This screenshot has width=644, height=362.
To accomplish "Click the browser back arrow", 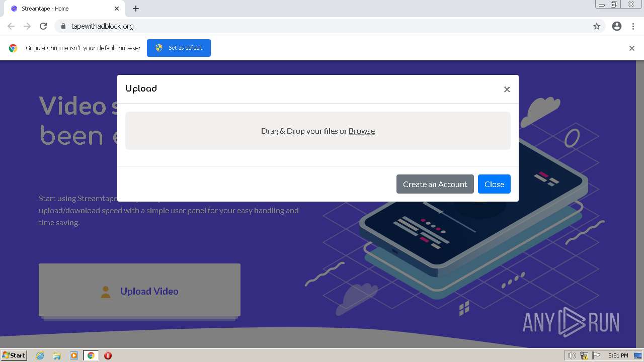I will (11, 26).
